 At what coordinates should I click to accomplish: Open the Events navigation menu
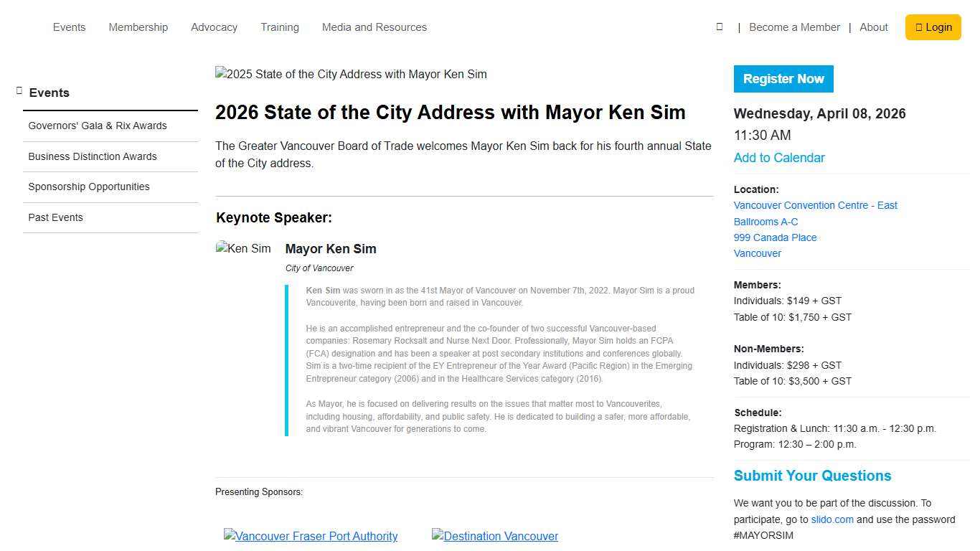point(69,27)
